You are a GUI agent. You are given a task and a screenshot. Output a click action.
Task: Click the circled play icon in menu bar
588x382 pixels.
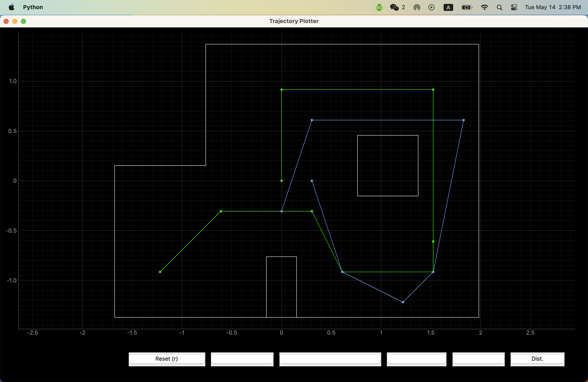[x=431, y=7]
